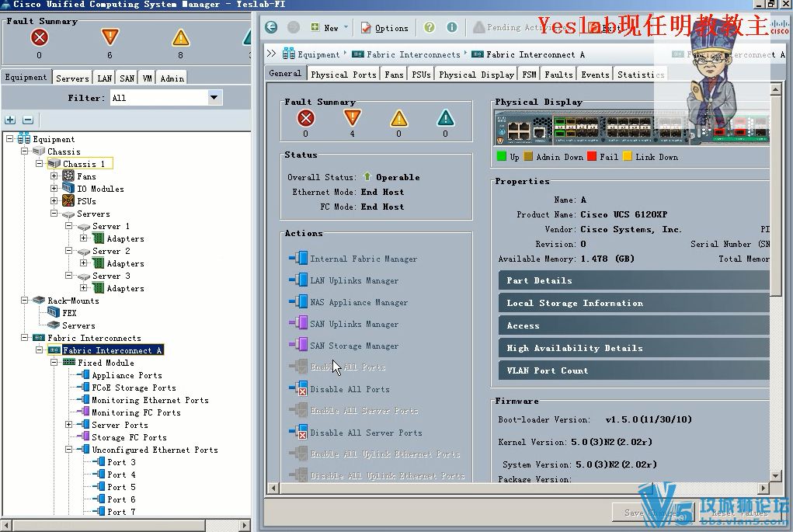
Task: Open the Options toolbar item
Action: pos(384,28)
